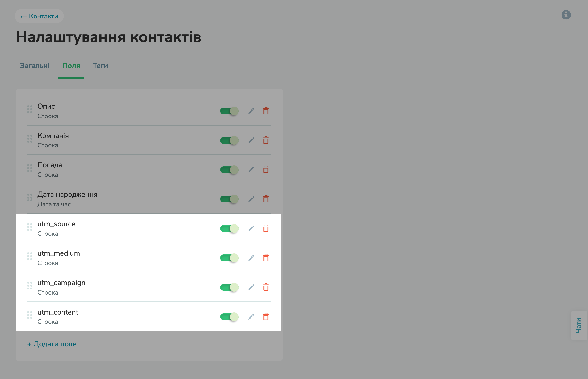Delete the Компанія field via trash icon
This screenshot has height=379, width=588.
[x=266, y=140]
